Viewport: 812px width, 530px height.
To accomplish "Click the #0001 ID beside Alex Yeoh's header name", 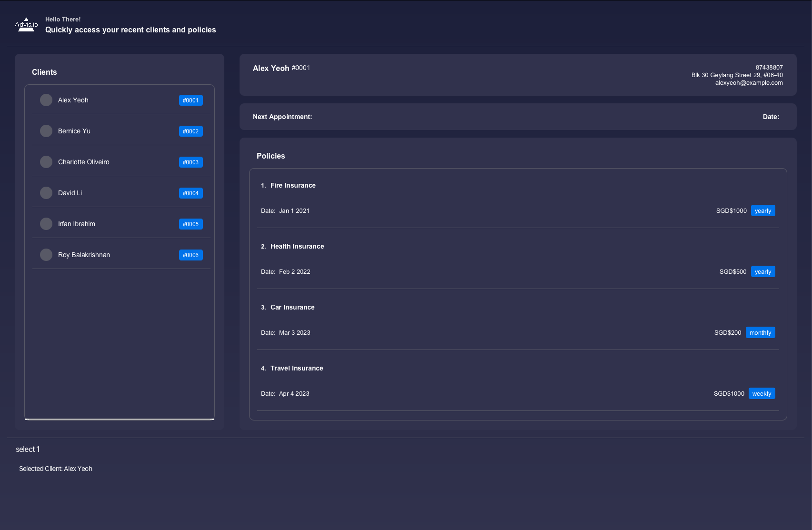I will click(x=301, y=68).
